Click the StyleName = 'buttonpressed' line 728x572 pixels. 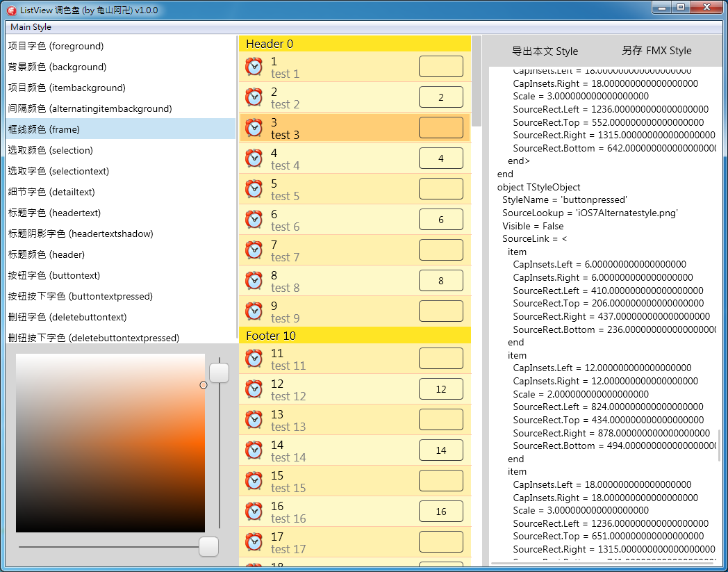(565, 199)
